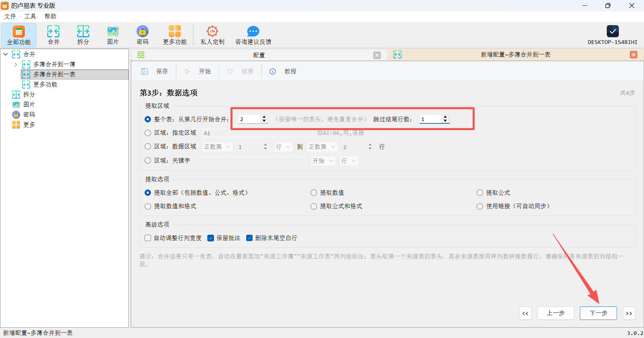Enable 自动调整行列宽度 checkbox

click(148, 238)
